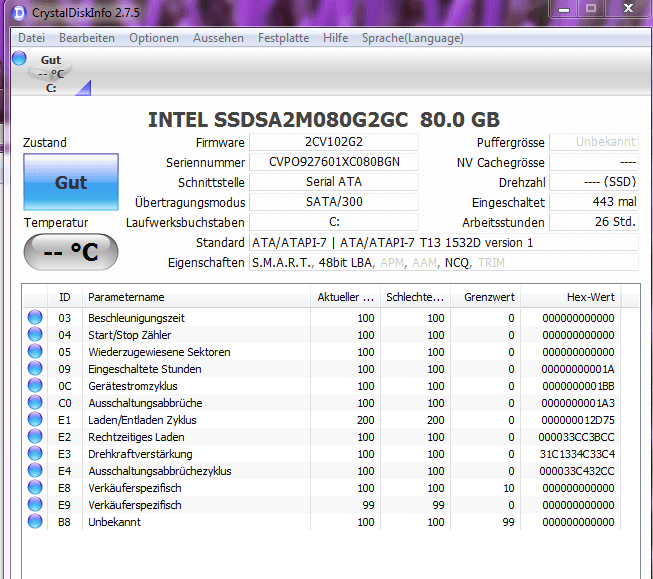
Task: Click the Eigenschaften field with S.M.A.R.T.
Action: tap(444, 262)
